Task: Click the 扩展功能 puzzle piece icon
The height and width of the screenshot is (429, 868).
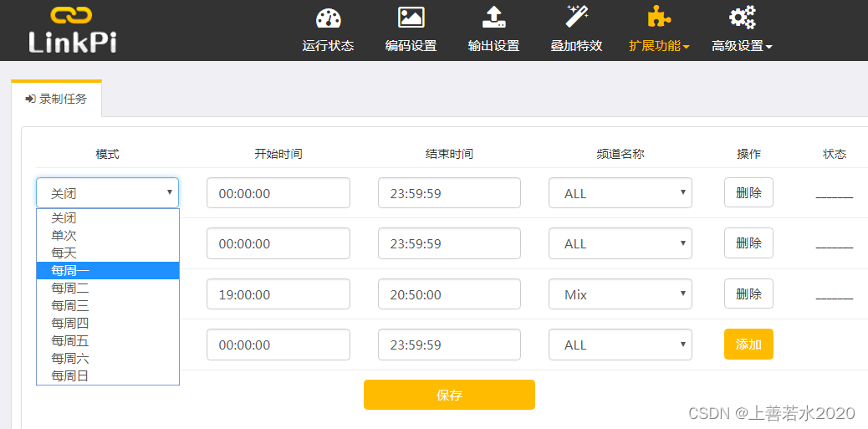Action: [x=659, y=18]
